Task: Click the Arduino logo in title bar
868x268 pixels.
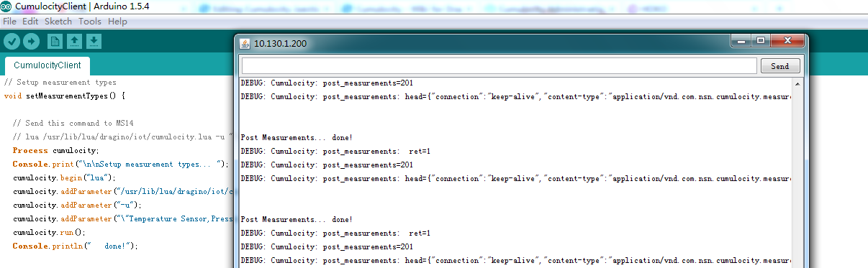Action: [6, 6]
